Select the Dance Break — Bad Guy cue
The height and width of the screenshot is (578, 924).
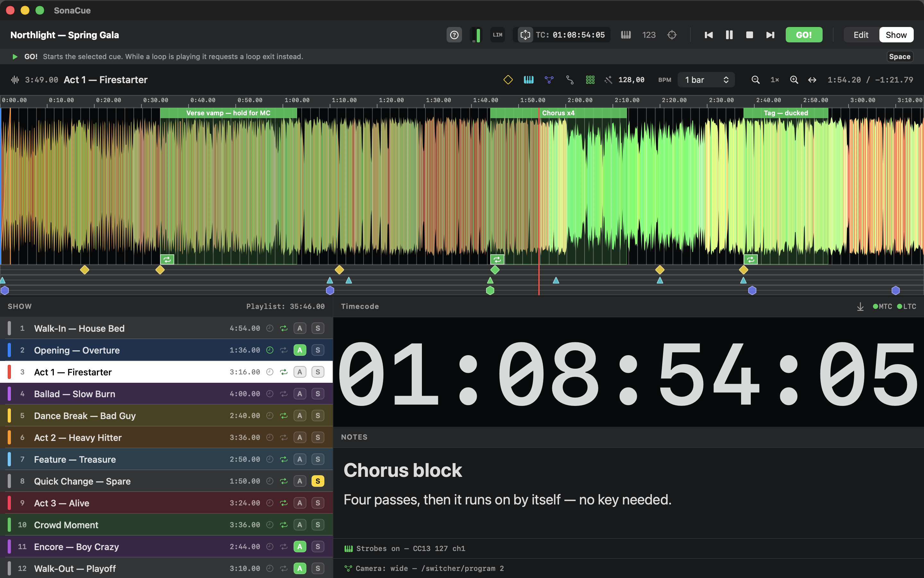point(167,416)
